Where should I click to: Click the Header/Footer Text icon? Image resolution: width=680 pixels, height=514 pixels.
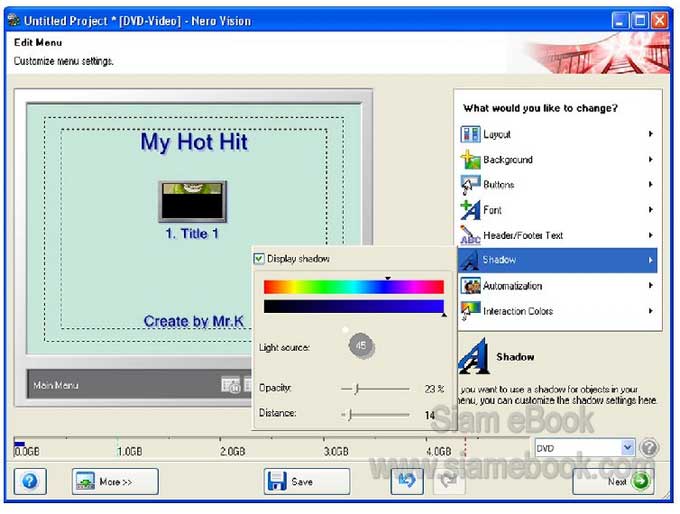point(470,235)
